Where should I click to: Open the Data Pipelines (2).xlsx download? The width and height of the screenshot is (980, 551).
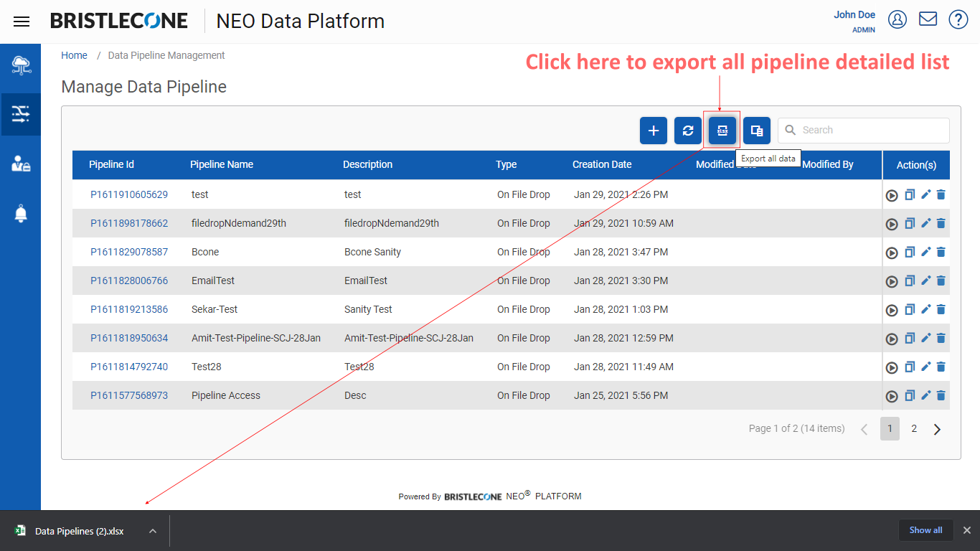(x=79, y=531)
